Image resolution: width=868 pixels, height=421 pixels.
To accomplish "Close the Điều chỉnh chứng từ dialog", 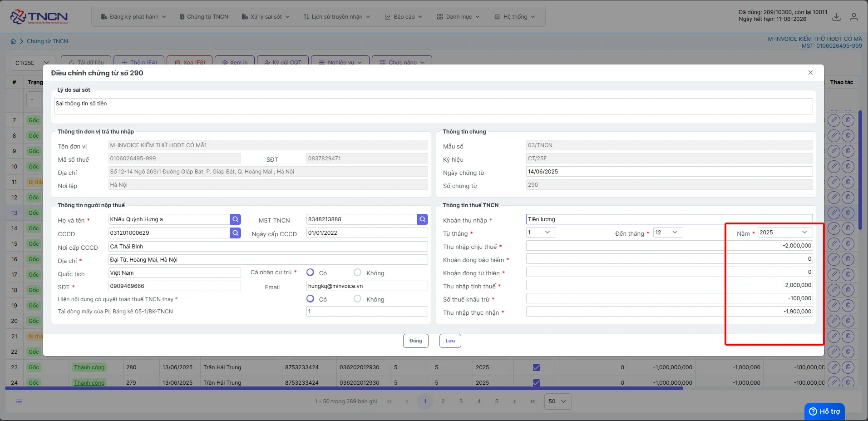I will point(810,73).
